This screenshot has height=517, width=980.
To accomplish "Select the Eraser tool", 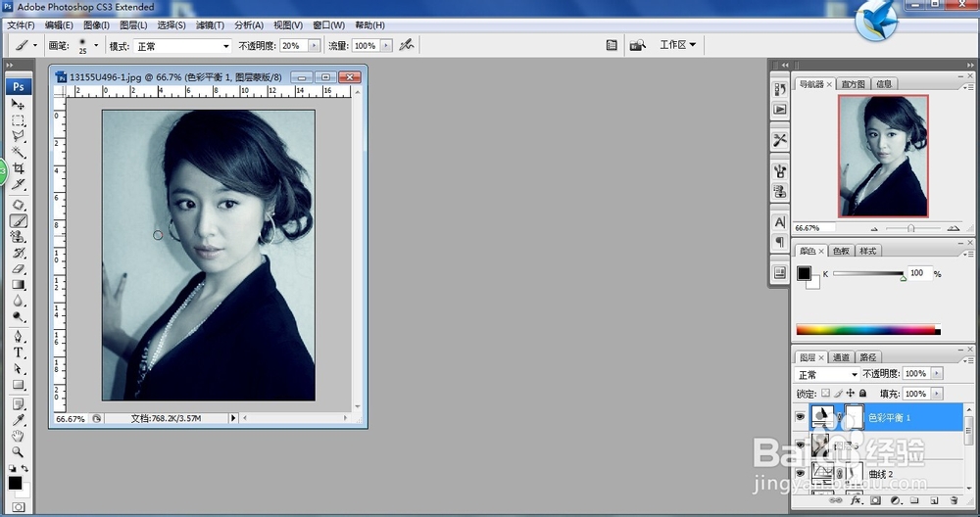I will click(18, 268).
